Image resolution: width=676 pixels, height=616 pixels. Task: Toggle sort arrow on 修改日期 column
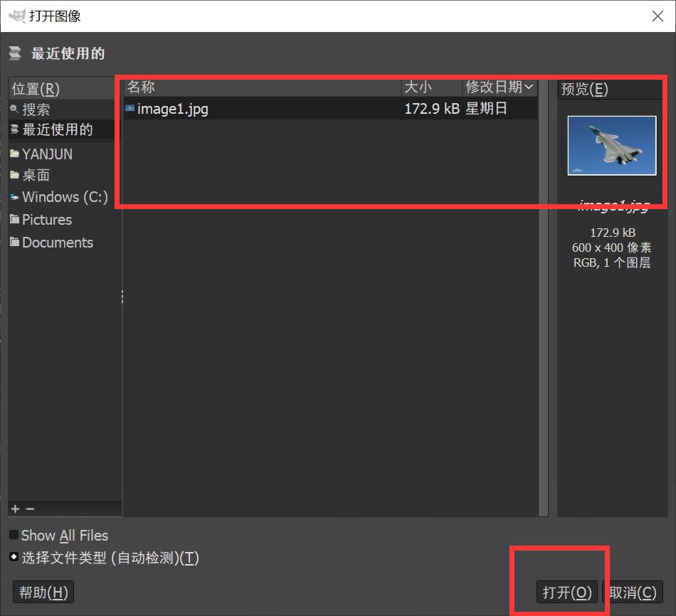tap(529, 87)
